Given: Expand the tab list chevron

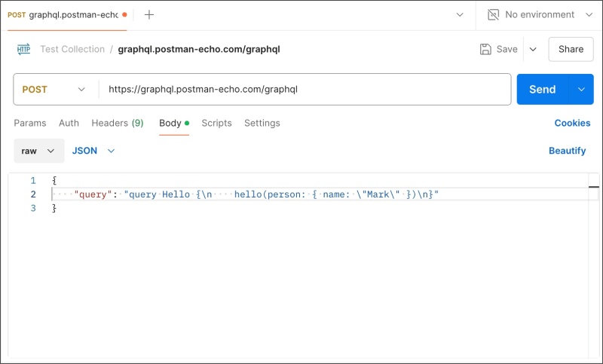Looking at the screenshot, I should coord(460,14).
